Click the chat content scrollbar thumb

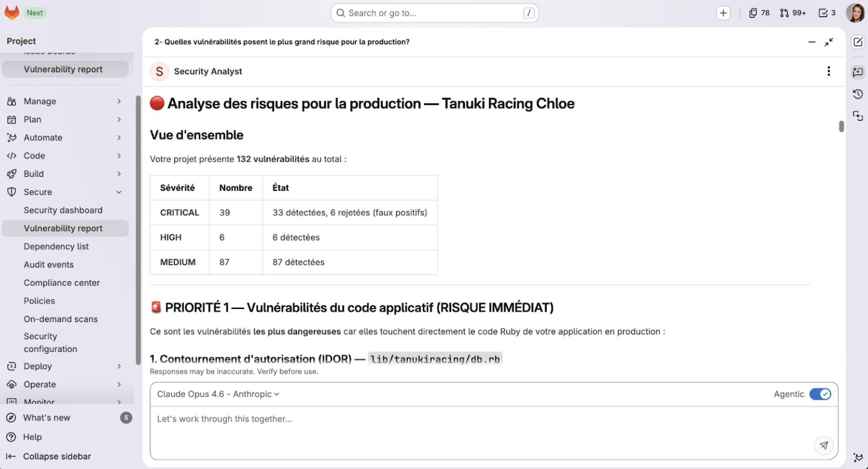tap(841, 126)
